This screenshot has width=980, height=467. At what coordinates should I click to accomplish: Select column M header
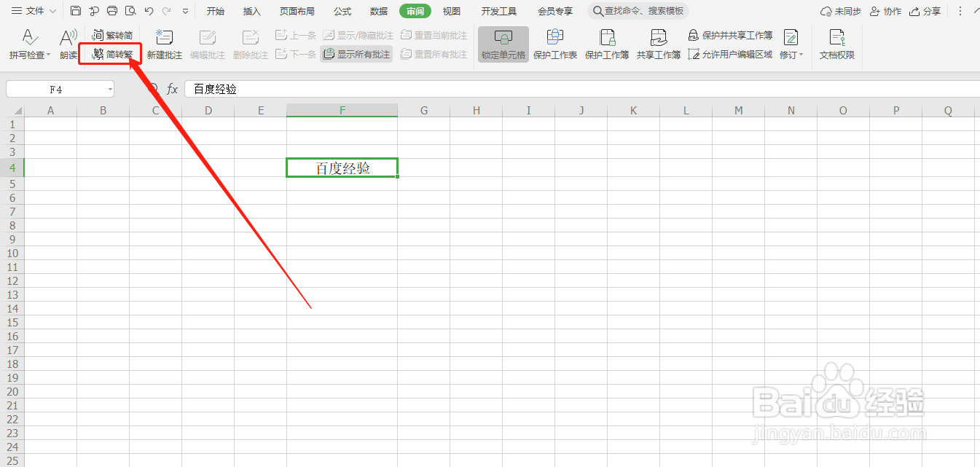739,111
